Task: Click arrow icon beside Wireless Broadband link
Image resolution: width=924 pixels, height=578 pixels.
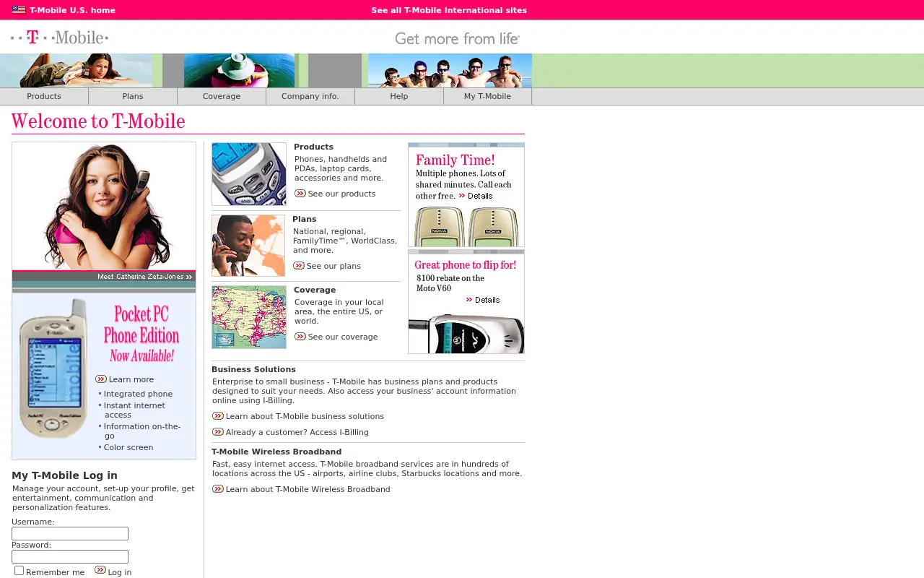Action: [218, 489]
